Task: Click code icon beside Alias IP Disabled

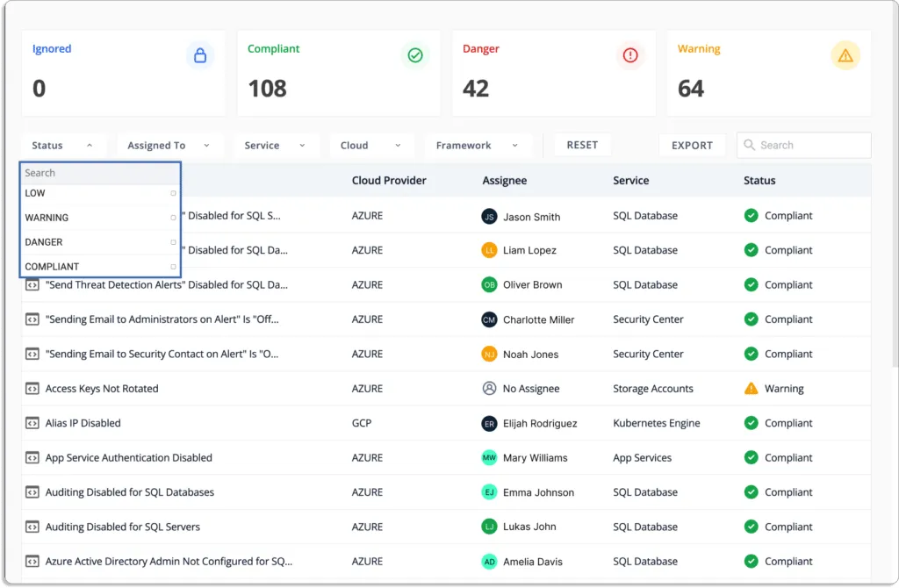Action: coord(32,423)
